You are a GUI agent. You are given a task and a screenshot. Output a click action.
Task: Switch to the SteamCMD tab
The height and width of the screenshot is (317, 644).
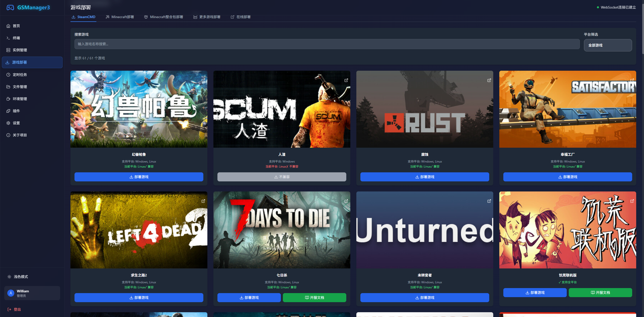83,17
